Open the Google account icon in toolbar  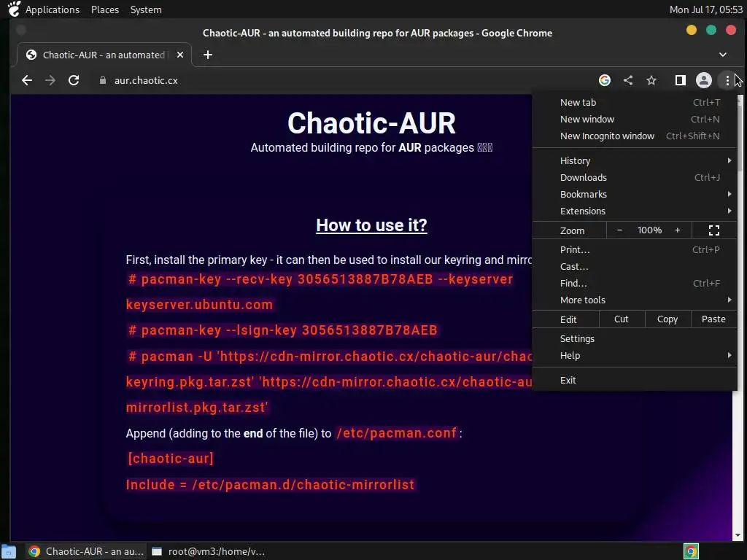(x=605, y=80)
